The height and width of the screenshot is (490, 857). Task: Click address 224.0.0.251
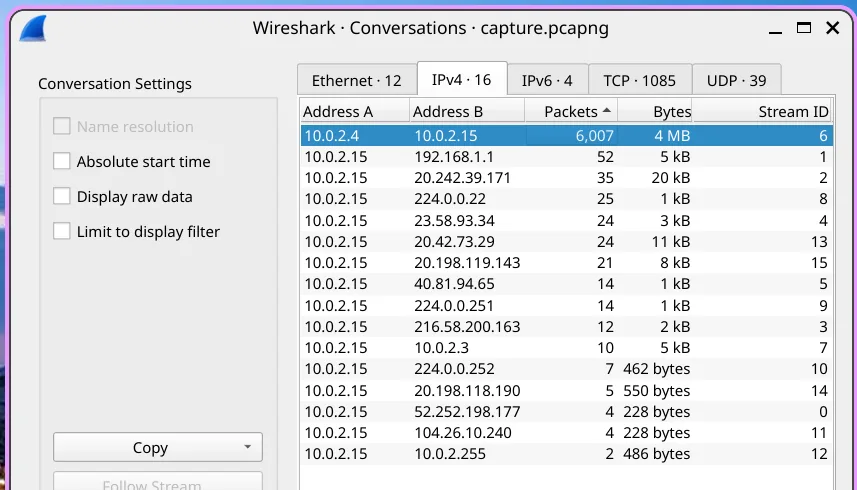454,305
